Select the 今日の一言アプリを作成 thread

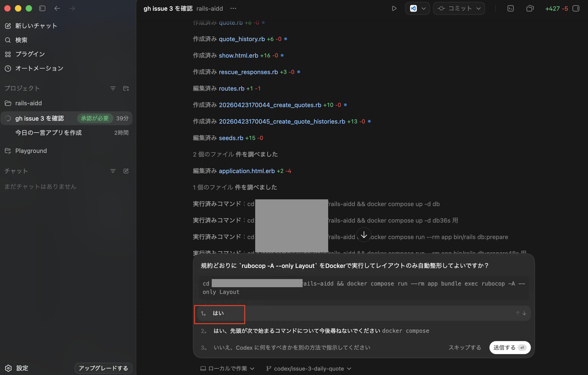[48, 133]
